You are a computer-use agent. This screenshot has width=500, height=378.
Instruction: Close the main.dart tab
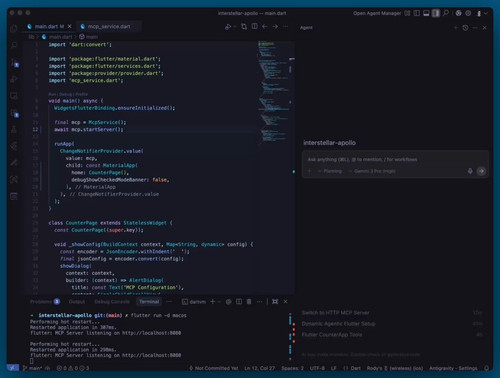click(70, 26)
